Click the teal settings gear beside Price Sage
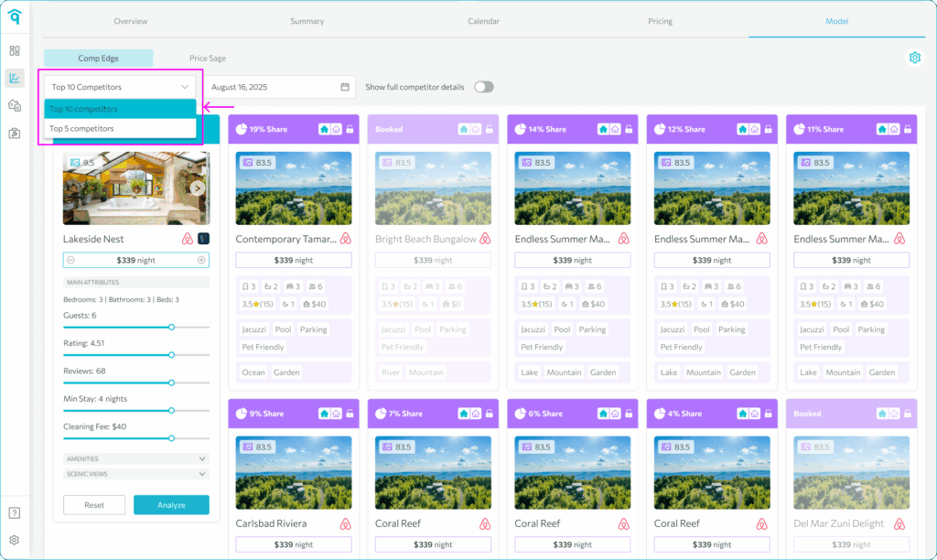This screenshot has height=560, width=937. (915, 58)
